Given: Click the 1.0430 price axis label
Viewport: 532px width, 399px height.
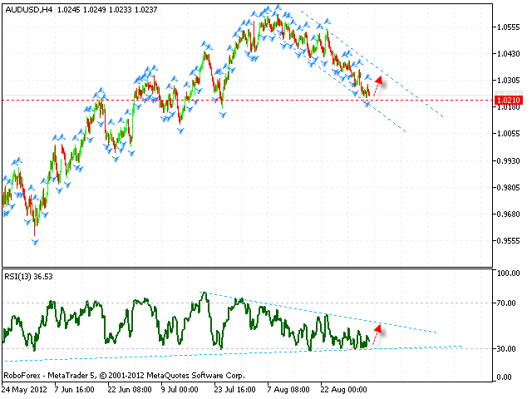Looking at the screenshot, I should tap(508, 54).
